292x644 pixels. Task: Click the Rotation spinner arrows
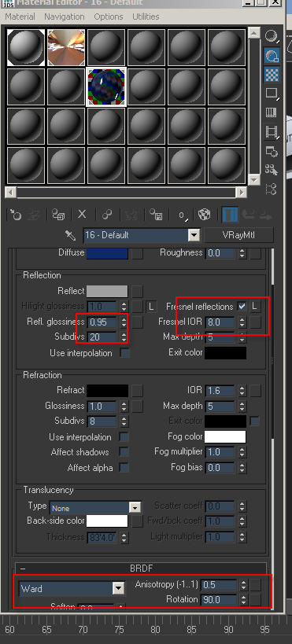[x=244, y=600]
